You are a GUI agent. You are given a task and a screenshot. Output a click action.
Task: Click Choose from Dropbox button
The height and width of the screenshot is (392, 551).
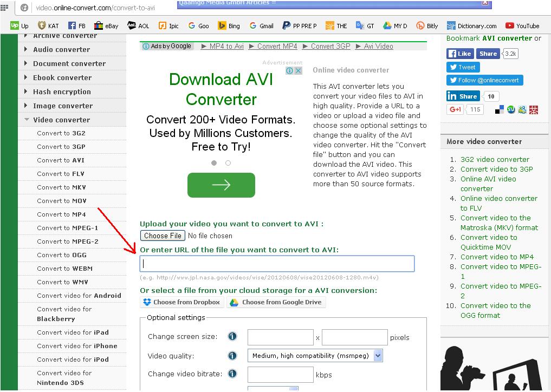(182, 302)
